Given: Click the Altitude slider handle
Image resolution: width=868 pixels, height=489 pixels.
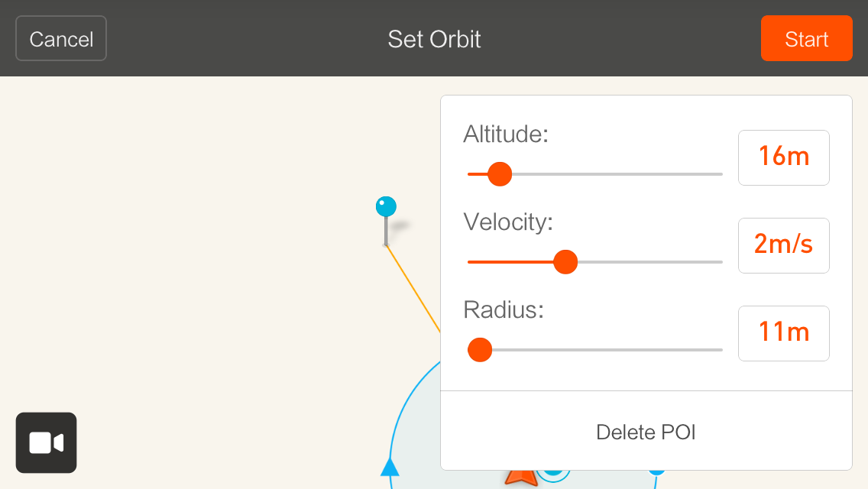Looking at the screenshot, I should click(500, 174).
